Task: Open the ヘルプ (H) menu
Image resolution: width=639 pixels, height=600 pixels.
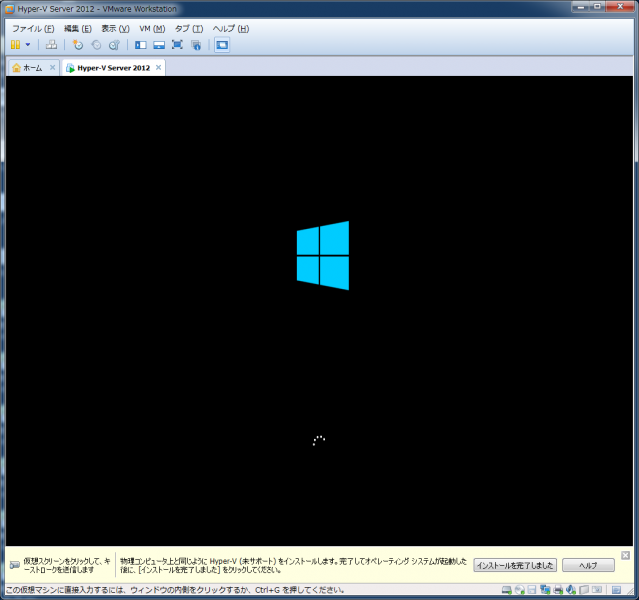Action: click(x=231, y=29)
